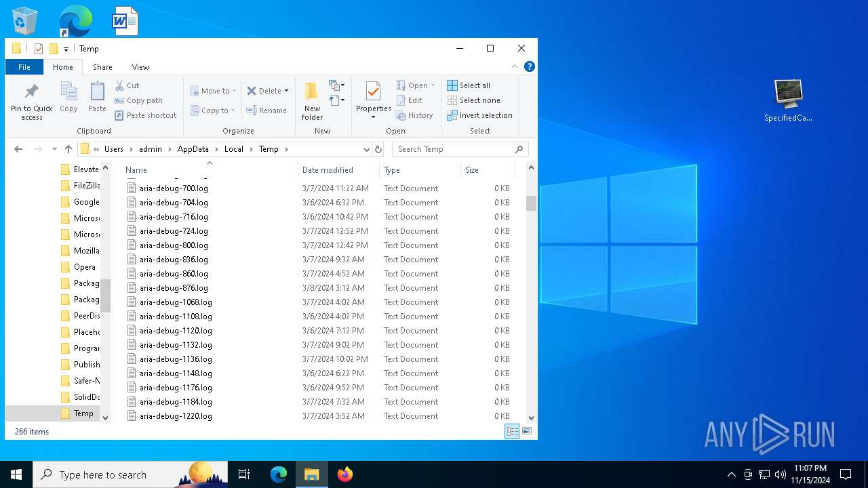Click the Cut scissors icon
This screenshot has width=868, height=488.
[x=119, y=85]
